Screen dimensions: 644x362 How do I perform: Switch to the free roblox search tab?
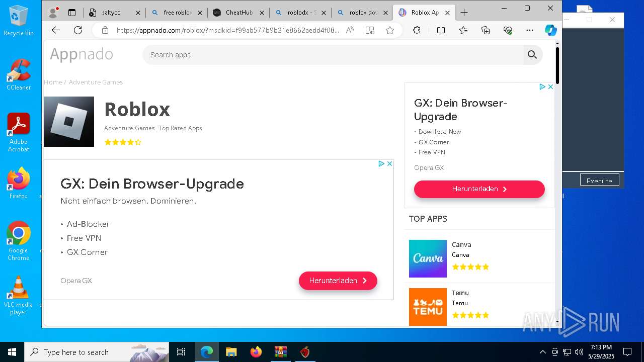point(177,13)
